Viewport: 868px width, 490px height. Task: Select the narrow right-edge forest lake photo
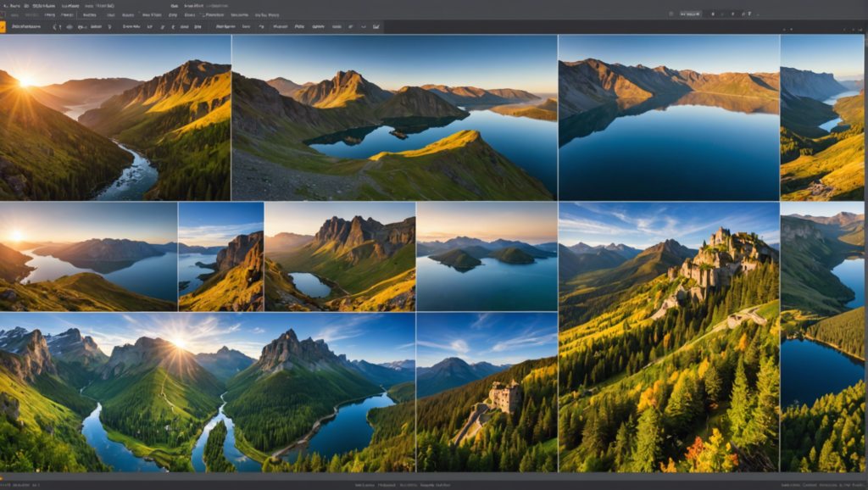(821, 337)
